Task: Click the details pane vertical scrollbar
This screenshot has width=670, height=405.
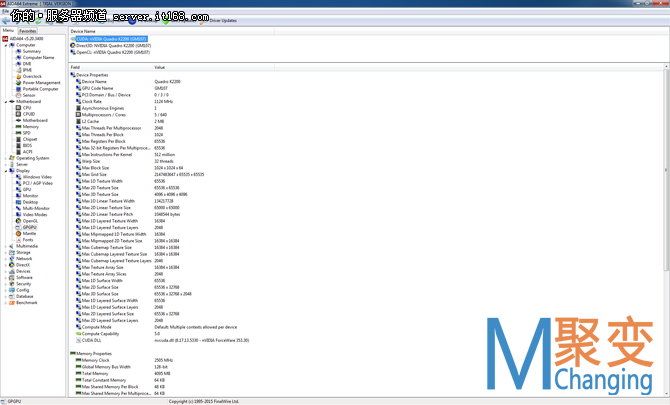Action: point(666,230)
